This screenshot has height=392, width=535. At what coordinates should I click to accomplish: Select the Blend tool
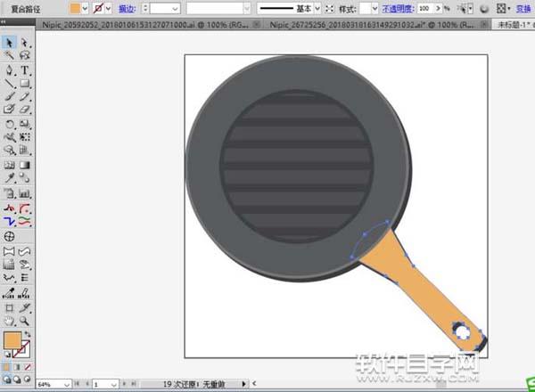pyautogui.click(x=25, y=177)
